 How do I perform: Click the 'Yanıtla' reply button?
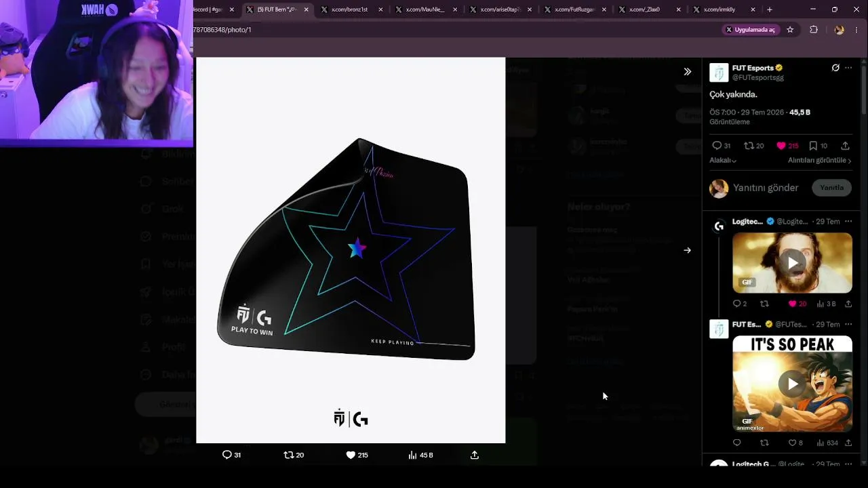coord(831,188)
